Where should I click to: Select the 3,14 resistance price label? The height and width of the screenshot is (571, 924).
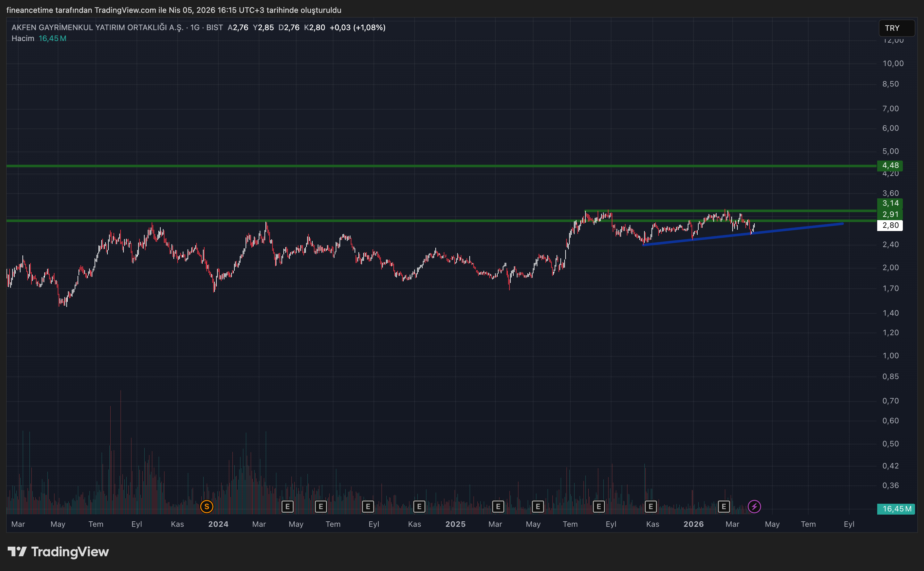pyautogui.click(x=890, y=203)
